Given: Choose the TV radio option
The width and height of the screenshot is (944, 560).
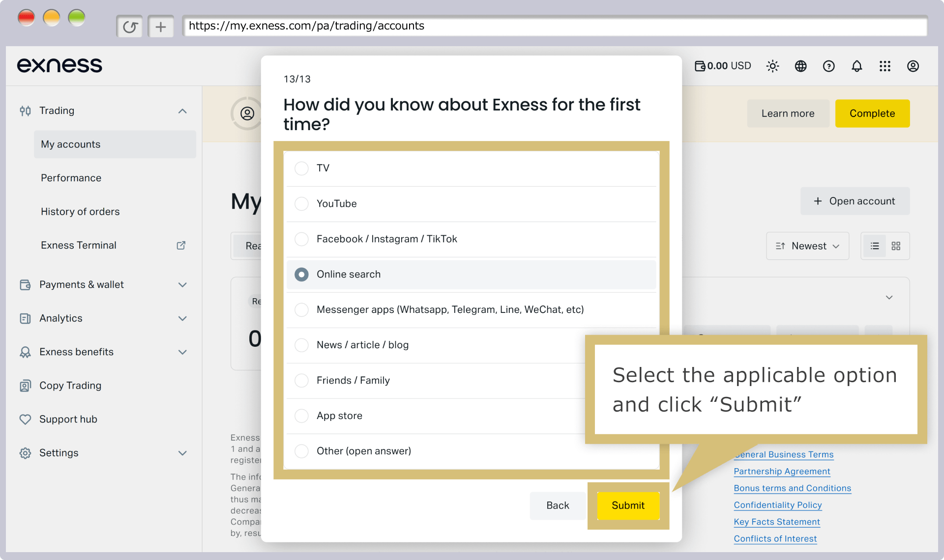Looking at the screenshot, I should point(301,168).
